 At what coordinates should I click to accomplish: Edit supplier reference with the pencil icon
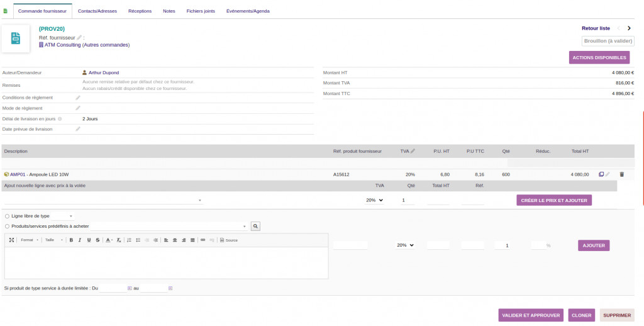click(x=79, y=38)
